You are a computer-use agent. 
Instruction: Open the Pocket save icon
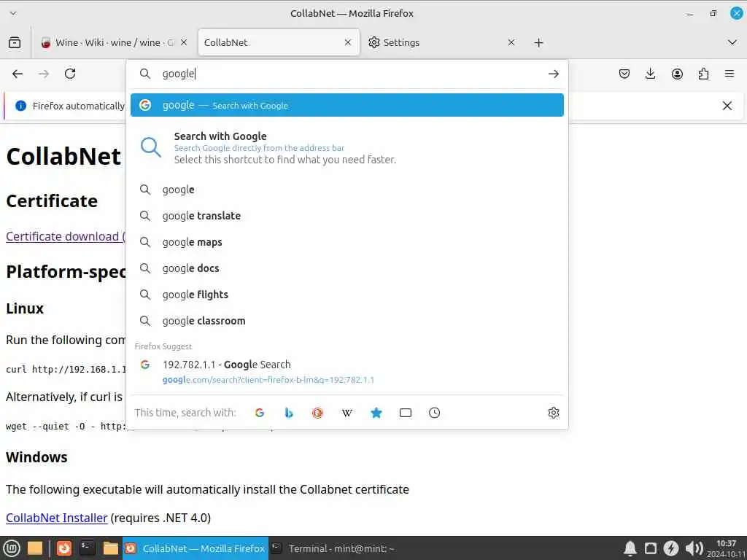(x=624, y=74)
